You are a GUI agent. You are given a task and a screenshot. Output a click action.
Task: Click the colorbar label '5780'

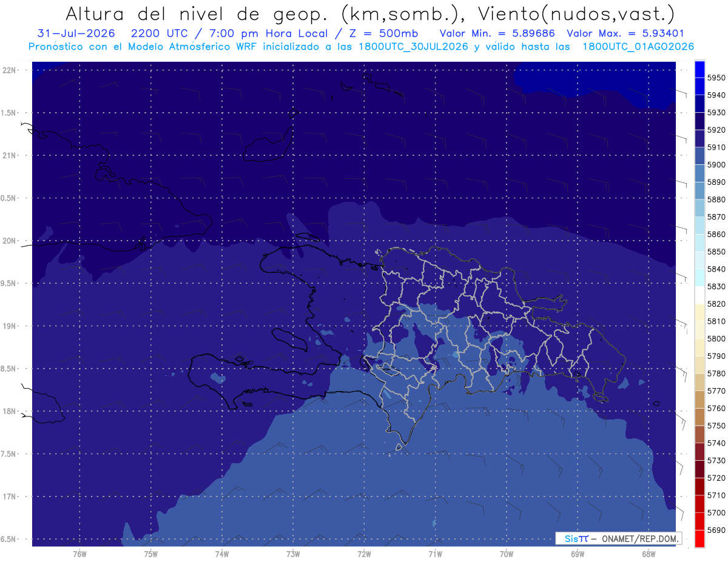tap(716, 373)
